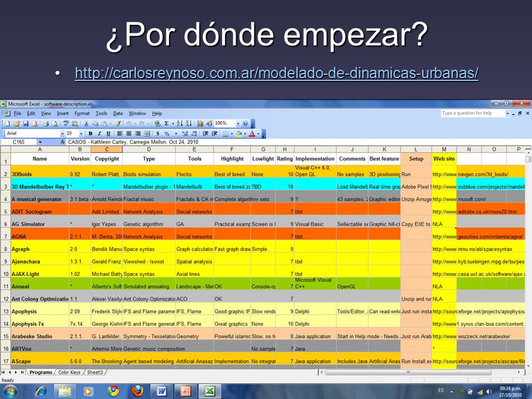Toggle Align Right formatting
532x399 pixels.
(137, 134)
